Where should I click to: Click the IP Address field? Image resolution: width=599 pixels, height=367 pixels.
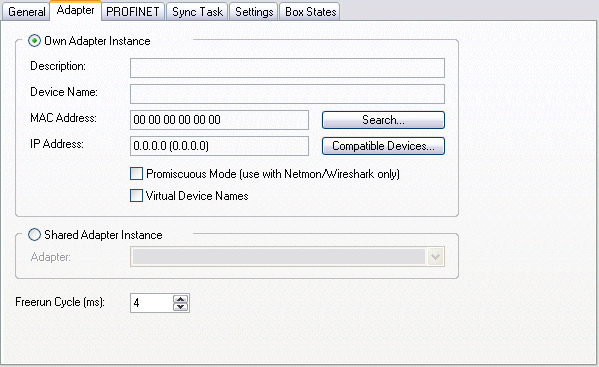(x=219, y=146)
